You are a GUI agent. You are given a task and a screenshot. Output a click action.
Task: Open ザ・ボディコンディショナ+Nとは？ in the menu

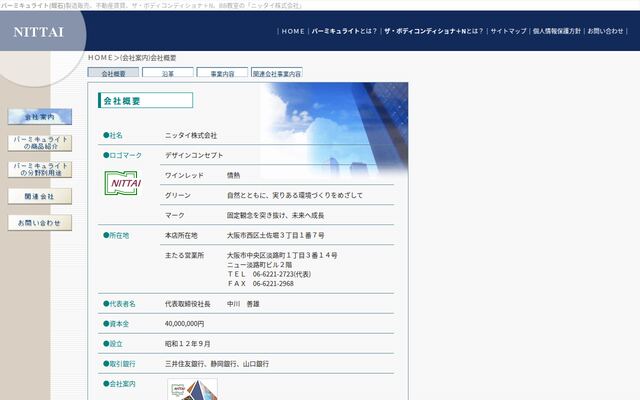433,31
